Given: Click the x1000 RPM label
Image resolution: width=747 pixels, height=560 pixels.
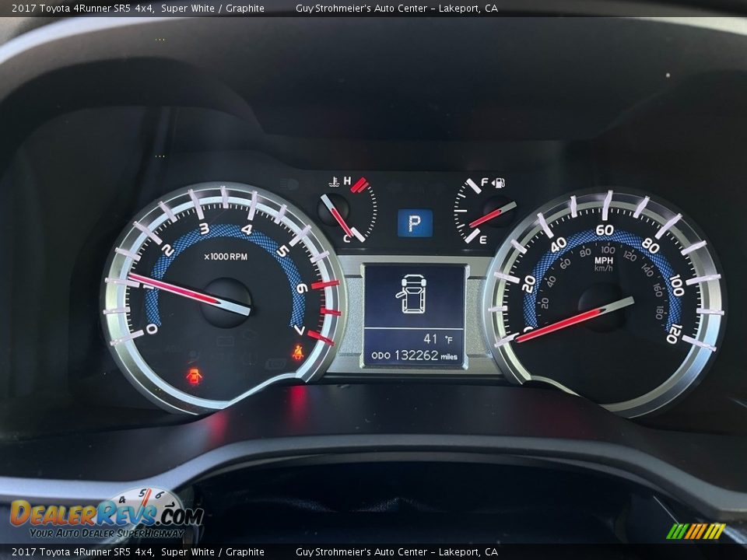Looking at the screenshot, I should (226, 257).
